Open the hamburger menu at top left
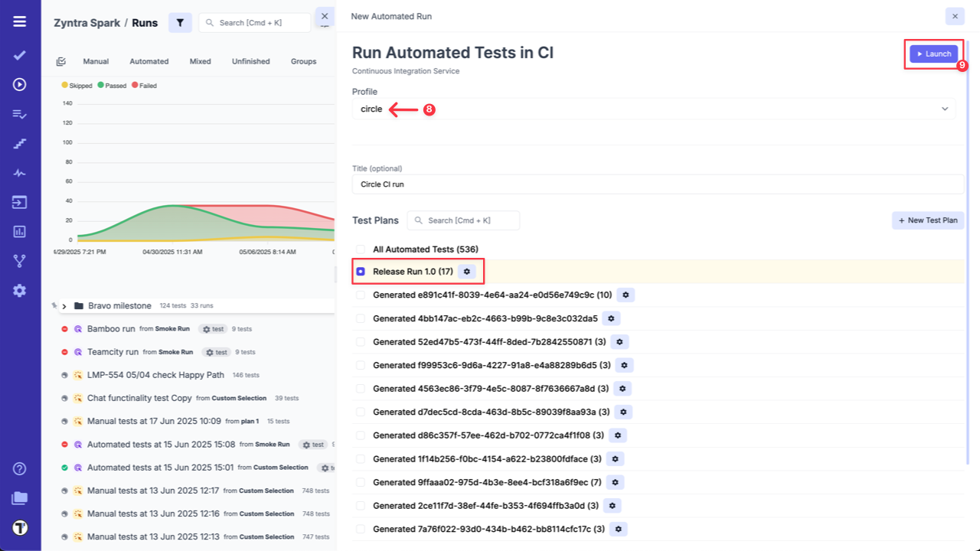This screenshot has height=551, width=980. click(19, 21)
